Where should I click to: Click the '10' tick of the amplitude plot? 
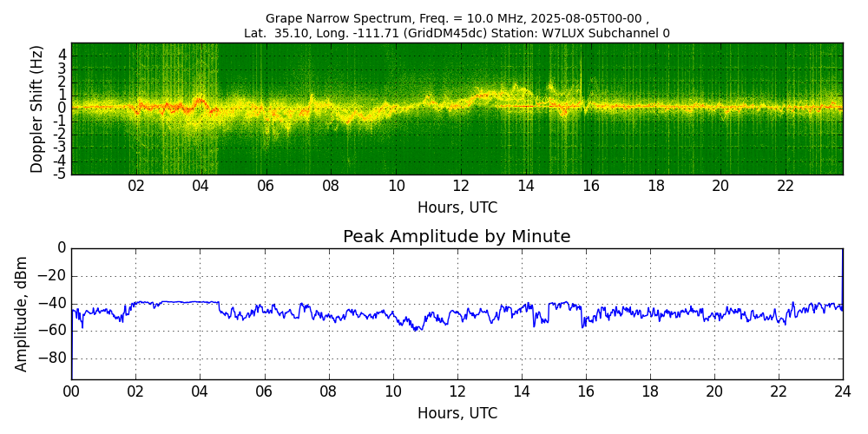point(393,391)
